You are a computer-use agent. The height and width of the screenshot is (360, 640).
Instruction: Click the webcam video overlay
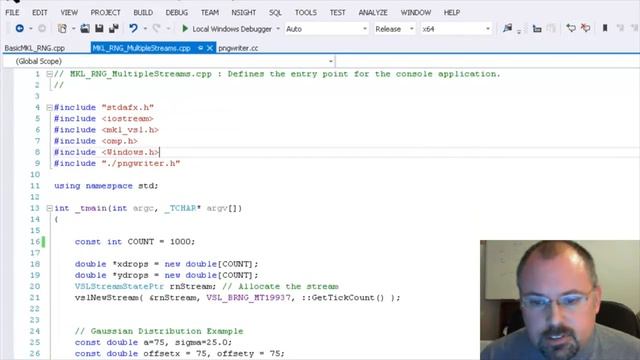click(x=560, y=300)
